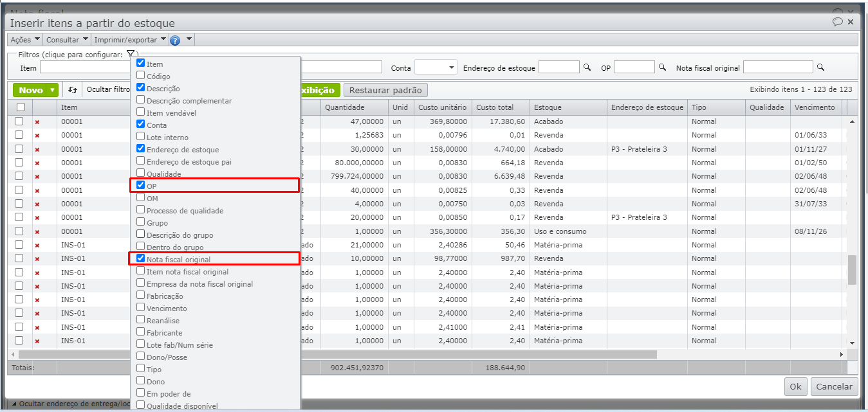
Task: Open the help question-mark icon in toolbar
Action: tap(174, 40)
